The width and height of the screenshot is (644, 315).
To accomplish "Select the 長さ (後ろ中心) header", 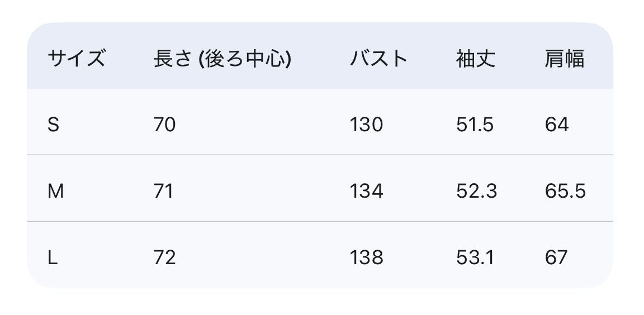I will pyautogui.click(x=222, y=59).
